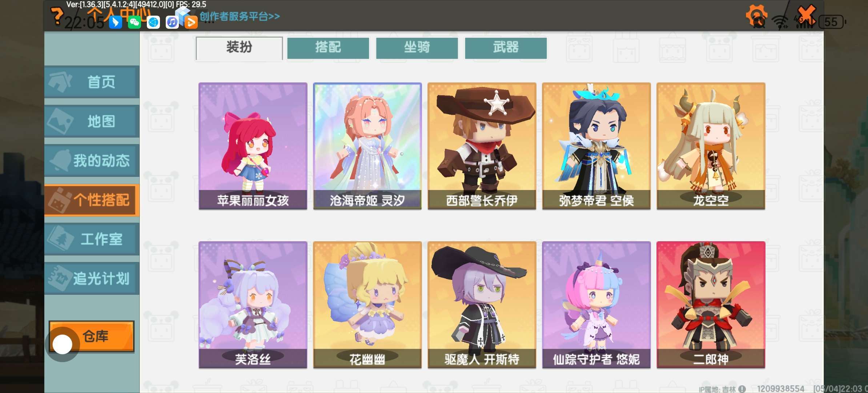This screenshot has height=393, width=868.
Task: Select the 西部警长乔伊 skin card
Action: (482, 146)
